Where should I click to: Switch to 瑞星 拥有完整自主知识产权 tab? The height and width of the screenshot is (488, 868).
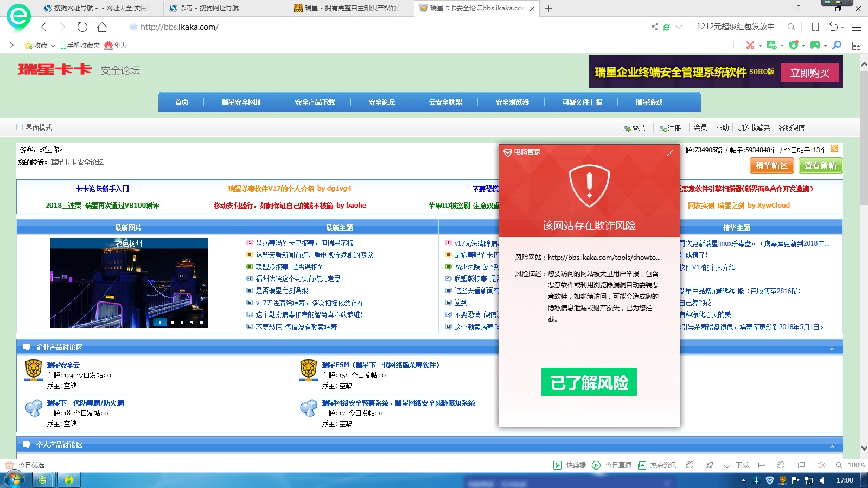coord(350,8)
